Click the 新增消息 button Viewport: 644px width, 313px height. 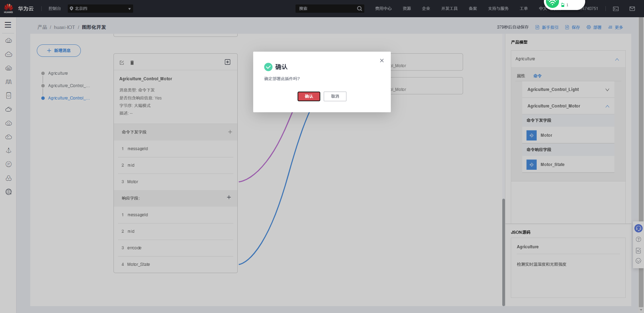pos(59,51)
